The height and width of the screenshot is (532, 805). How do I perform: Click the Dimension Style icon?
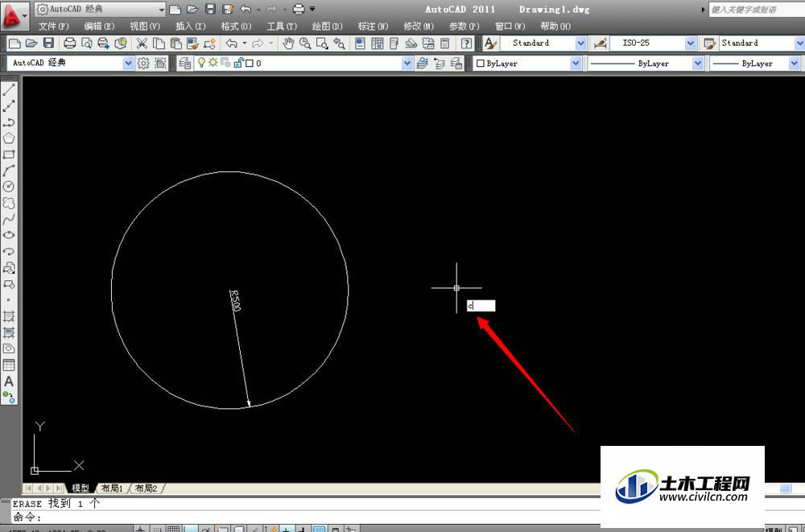pos(601,43)
